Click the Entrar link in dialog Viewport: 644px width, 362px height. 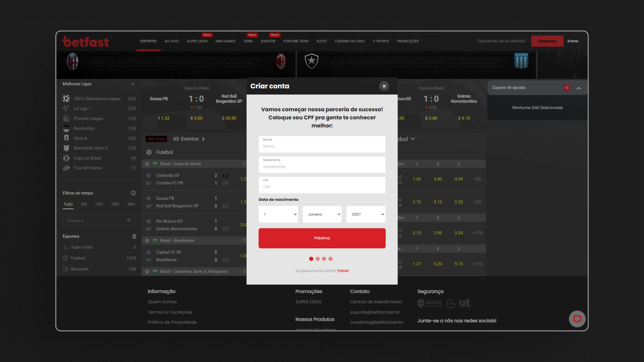pos(343,271)
